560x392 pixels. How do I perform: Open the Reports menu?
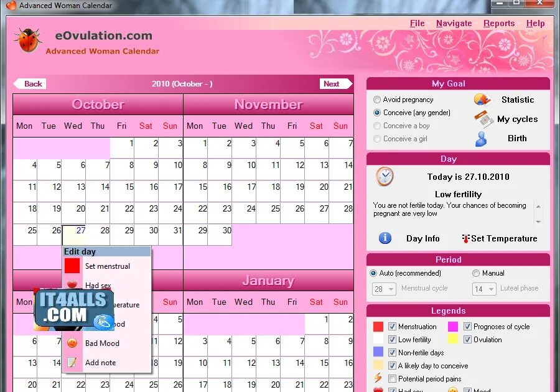(x=499, y=24)
